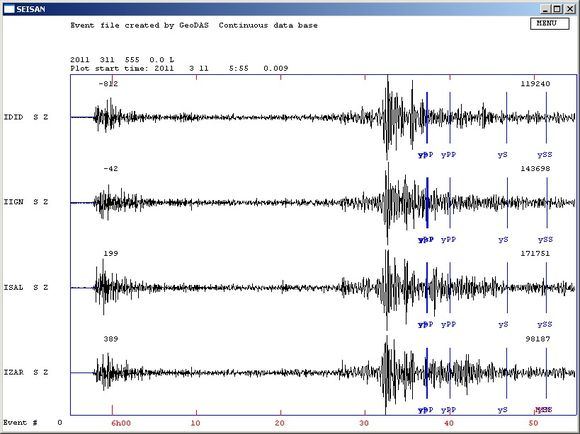580x434 pixels.
Task: Select the ISAL S Z channel label
Action: click(26, 287)
